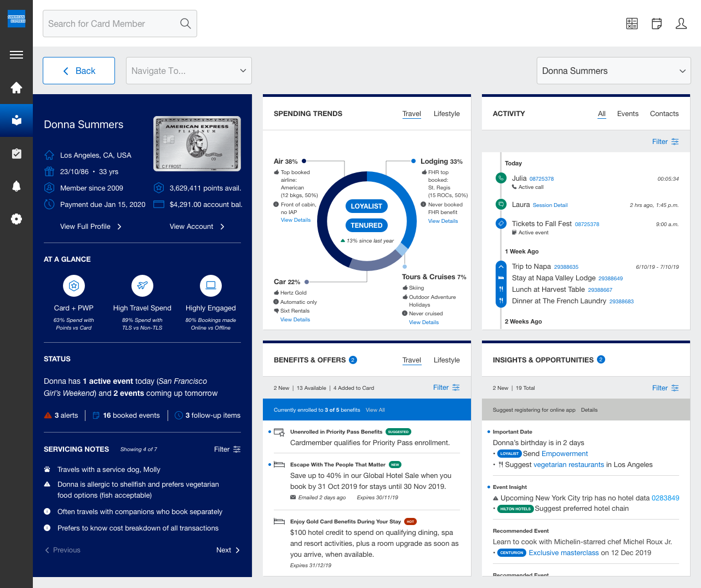Select Stay at Napa Valley Lodge entry
The height and width of the screenshot is (588, 701).
tap(567, 278)
